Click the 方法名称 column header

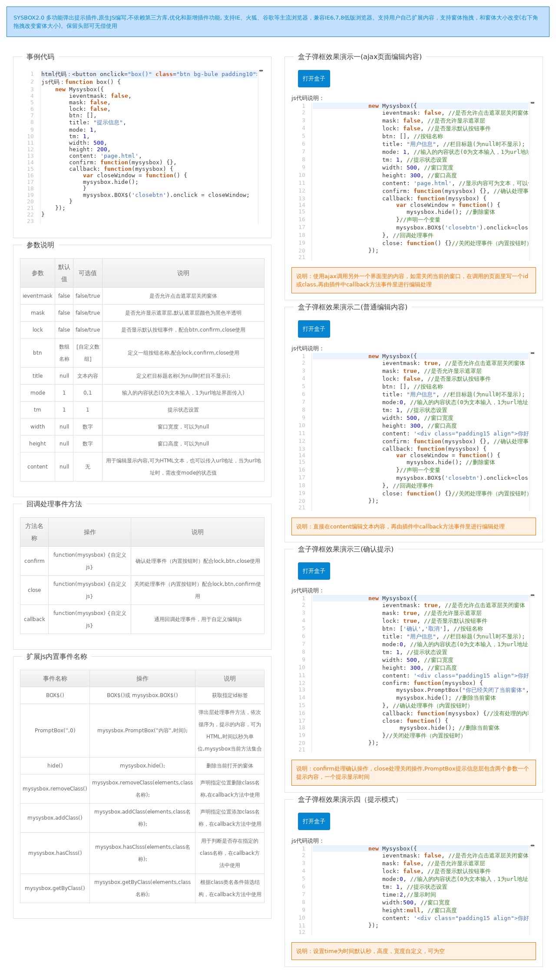34,532
